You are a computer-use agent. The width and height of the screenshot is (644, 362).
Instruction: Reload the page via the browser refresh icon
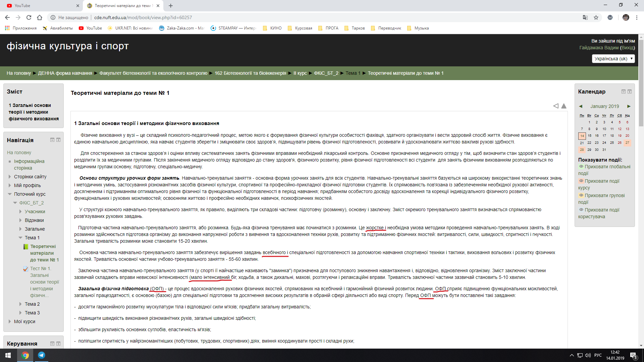pos(29,17)
